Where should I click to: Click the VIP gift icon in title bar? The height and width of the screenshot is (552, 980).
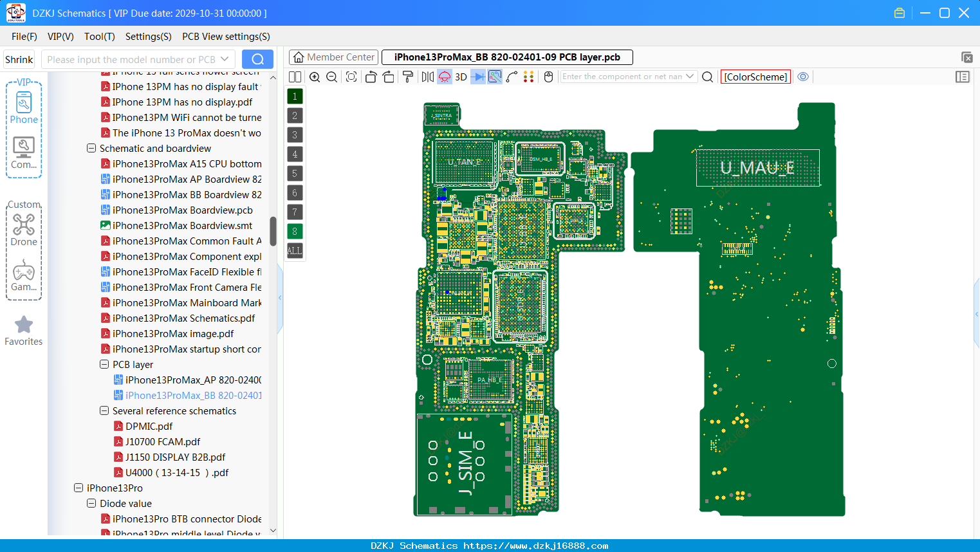pos(900,13)
